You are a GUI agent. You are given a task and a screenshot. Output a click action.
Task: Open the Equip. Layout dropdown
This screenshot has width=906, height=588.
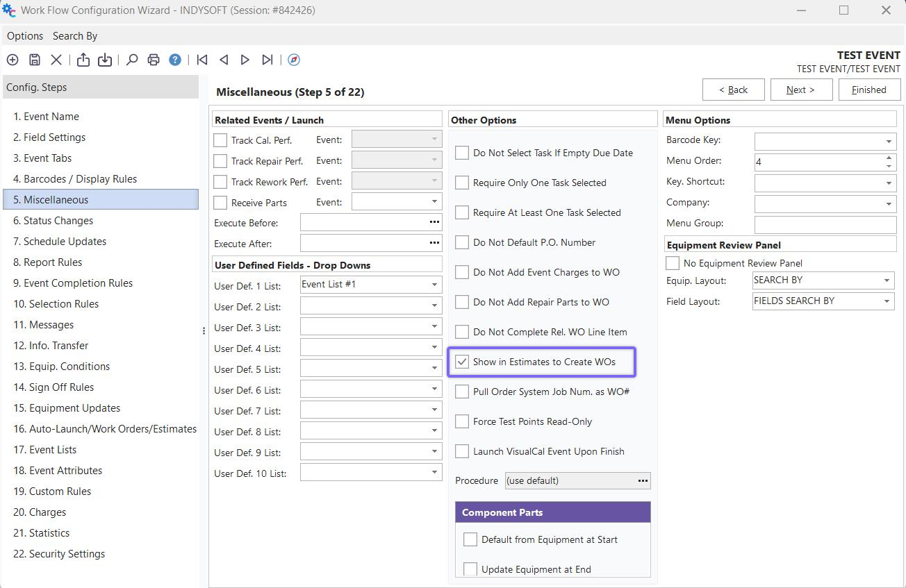[x=887, y=280]
